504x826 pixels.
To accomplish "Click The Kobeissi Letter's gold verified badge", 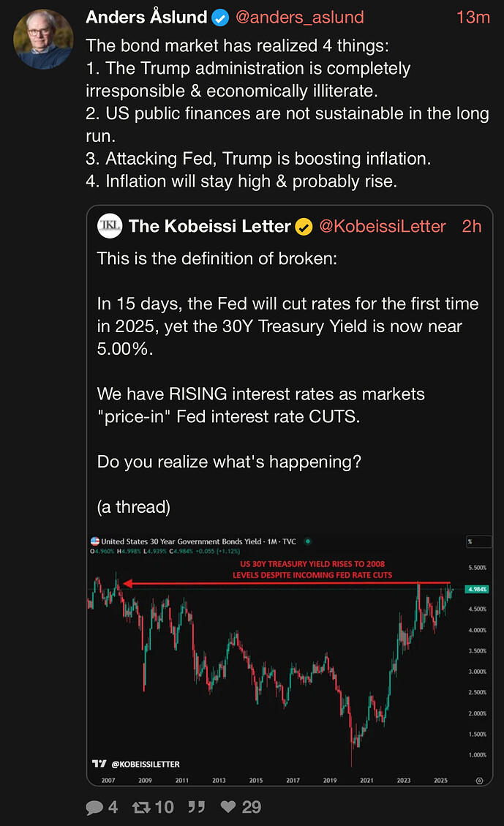I will coord(304,227).
